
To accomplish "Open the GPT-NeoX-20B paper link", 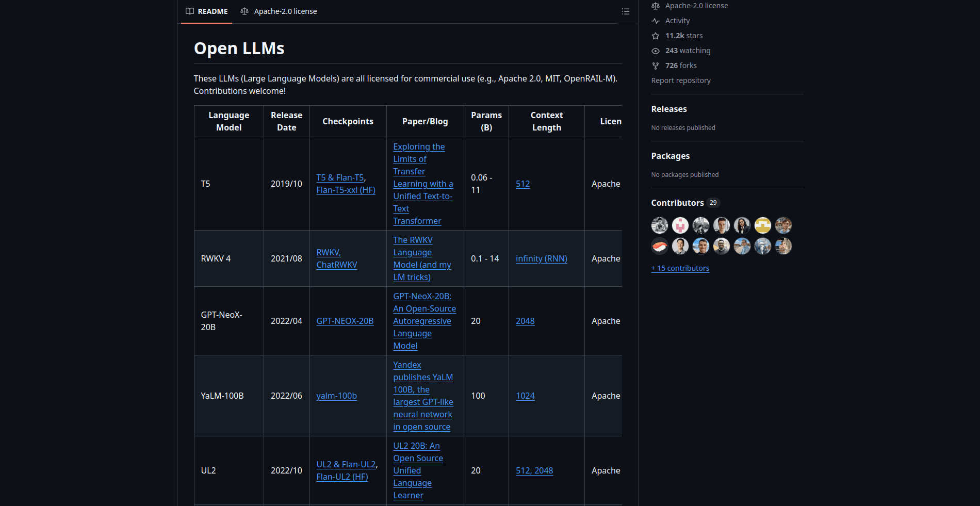I will pyautogui.click(x=424, y=321).
